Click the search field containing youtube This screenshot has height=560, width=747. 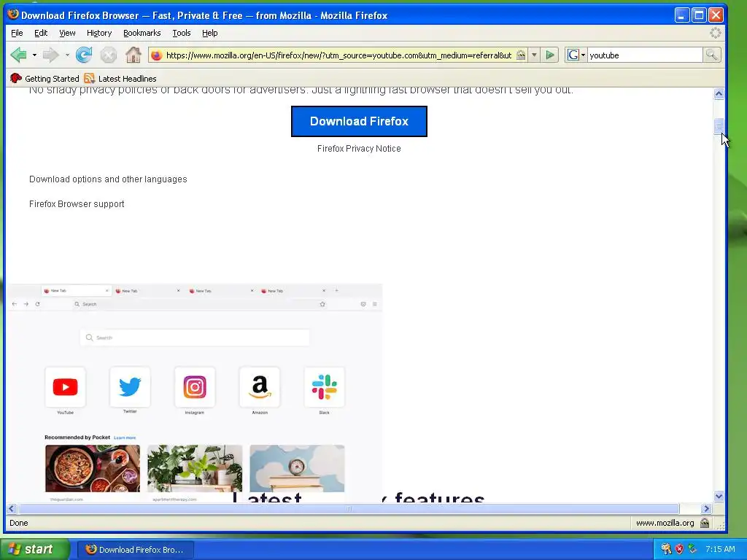[x=645, y=55]
